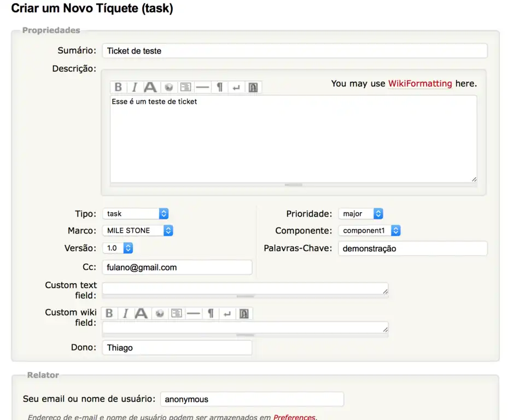Insert code block in Descrição toolbar
Viewport: 525px width, 420px height.
point(186,87)
